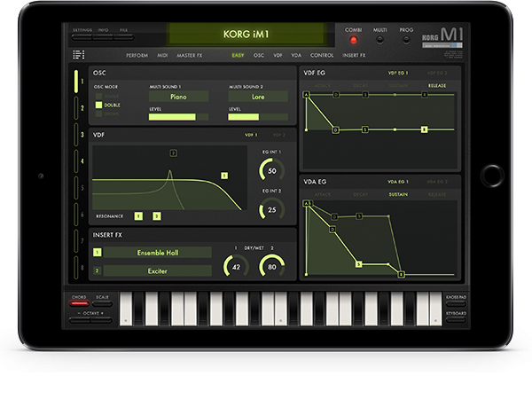Viewport: 532px width, 399px height.
Task: Open Multi Sound 1 Piano selector
Action: pyautogui.click(x=178, y=97)
